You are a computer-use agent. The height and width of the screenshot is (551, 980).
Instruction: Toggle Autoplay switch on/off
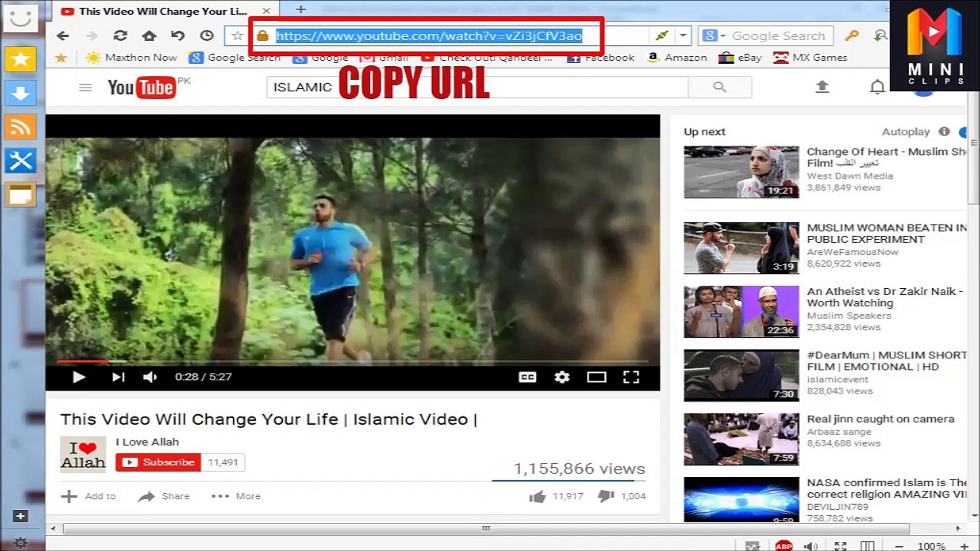[962, 132]
